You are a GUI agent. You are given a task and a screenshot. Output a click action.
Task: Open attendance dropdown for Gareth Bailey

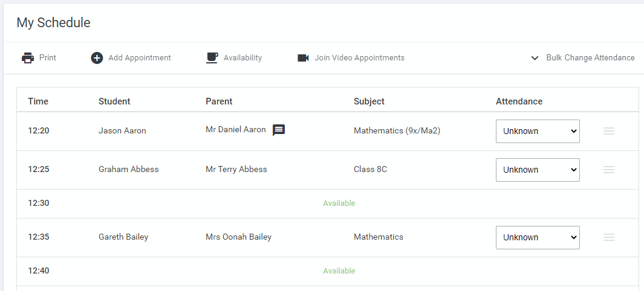click(x=538, y=237)
